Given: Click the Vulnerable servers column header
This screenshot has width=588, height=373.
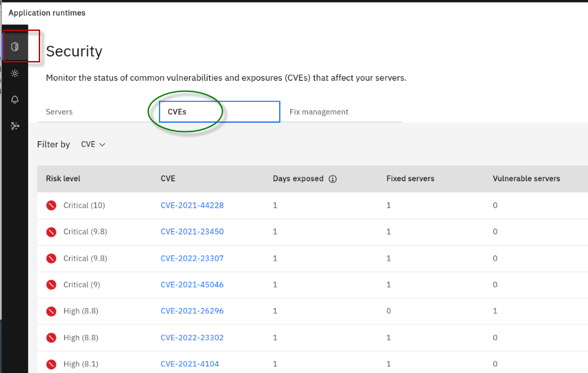Looking at the screenshot, I should pyautogui.click(x=526, y=179).
